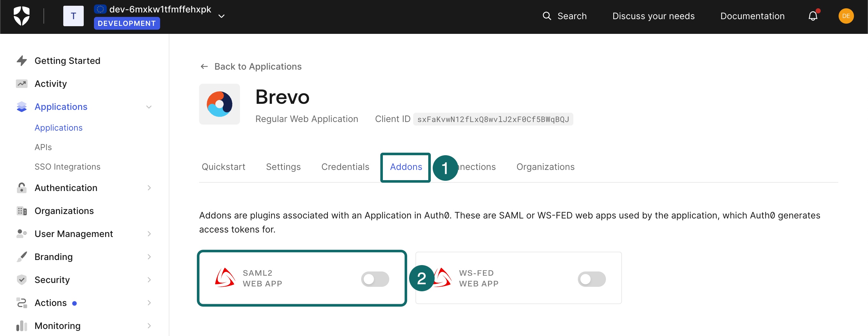
Task: Click the Organizations building icon
Action: click(x=21, y=210)
